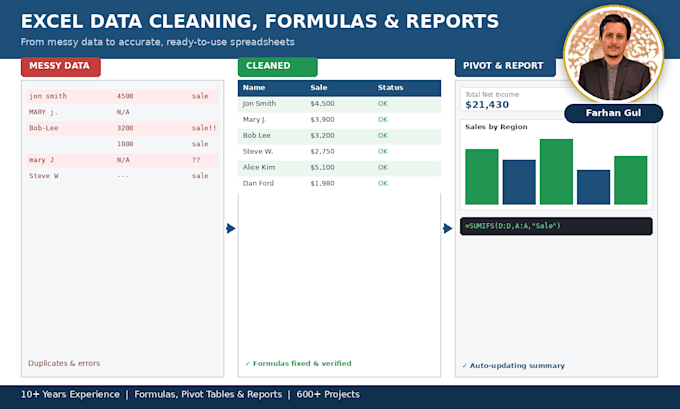The width and height of the screenshot is (680, 409).
Task: Click the '$2,750' cleaned sale value
Action: pyautogui.click(x=322, y=151)
